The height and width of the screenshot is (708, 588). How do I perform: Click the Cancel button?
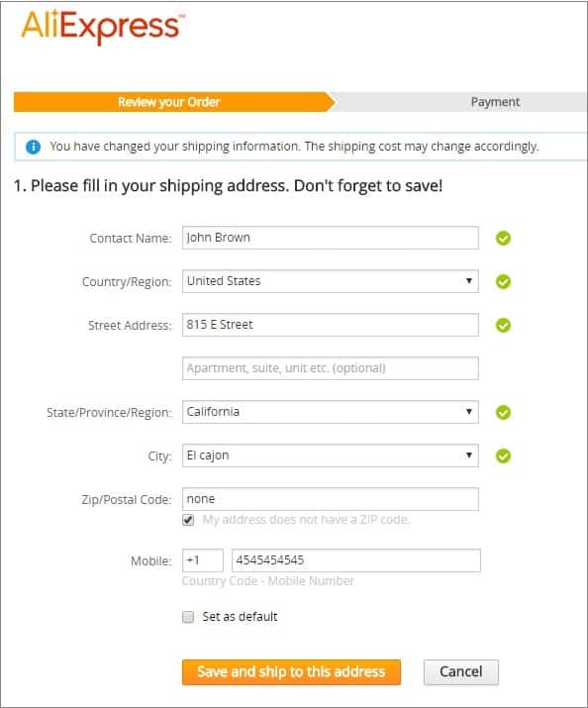point(460,672)
